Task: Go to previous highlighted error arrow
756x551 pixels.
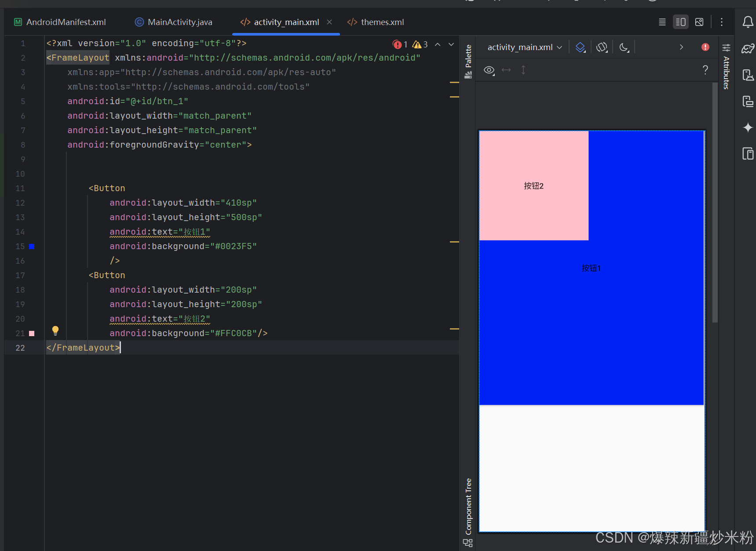Action: click(x=438, y=44)
